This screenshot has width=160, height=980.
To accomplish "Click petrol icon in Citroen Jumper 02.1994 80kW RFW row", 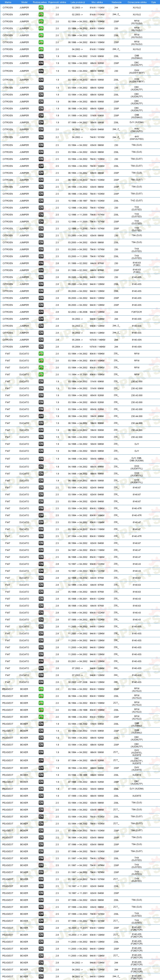I will click(x=41, y=21).
